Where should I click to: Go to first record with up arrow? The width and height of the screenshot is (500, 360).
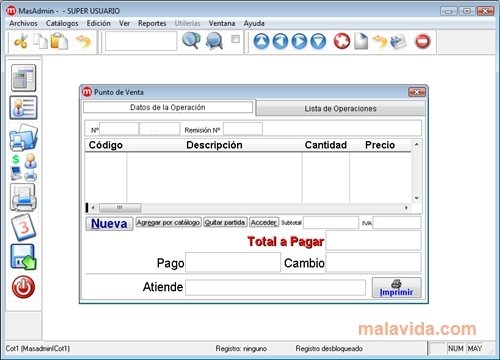[x=261, y=42]
